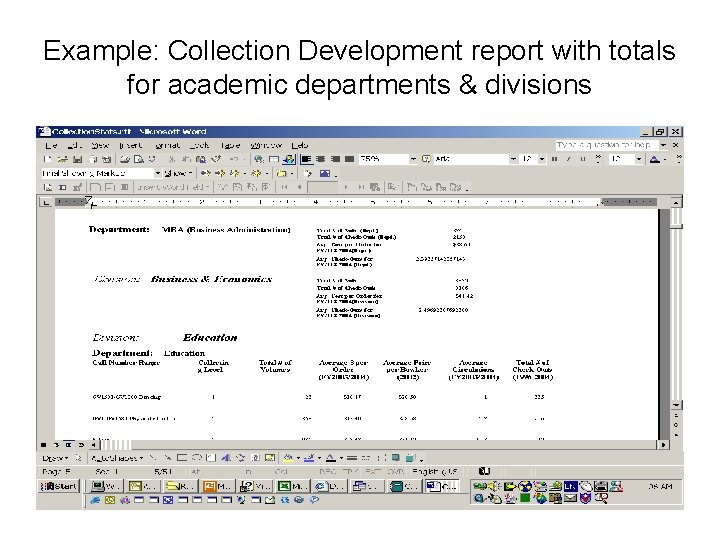The image size is (720, 540).
Task: Click the First Record mail merge navigation icon
Action: [284, 187]
